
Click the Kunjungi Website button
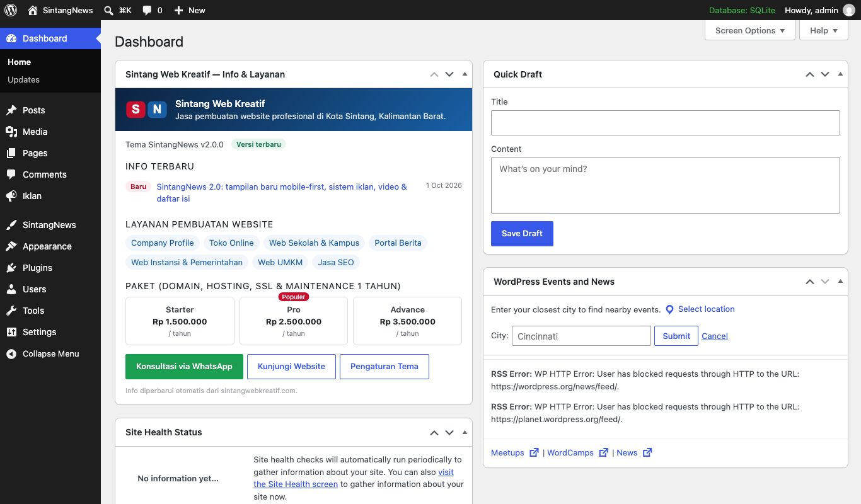click(x=291, y=367)
